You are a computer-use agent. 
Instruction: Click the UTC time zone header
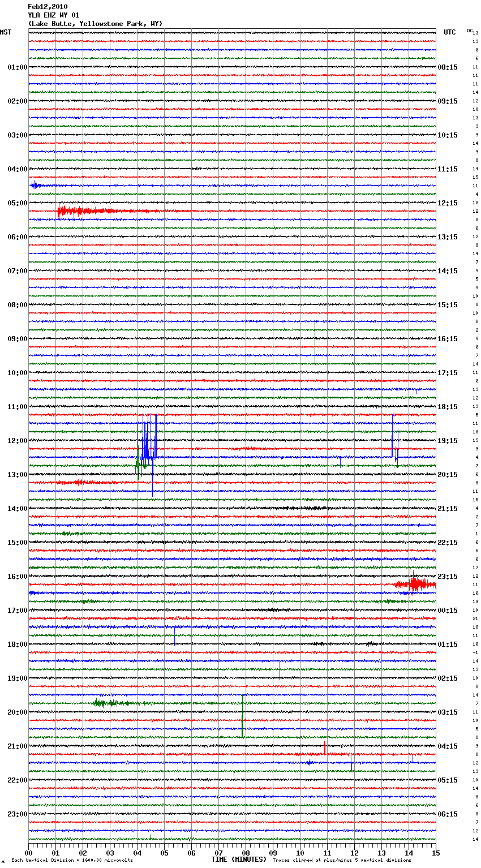tap(450, 32)
